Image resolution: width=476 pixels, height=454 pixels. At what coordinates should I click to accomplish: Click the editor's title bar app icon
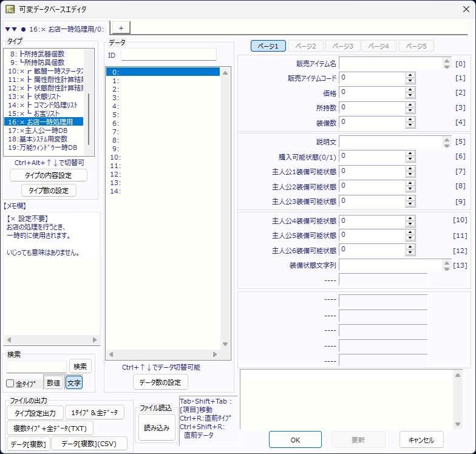11,9
